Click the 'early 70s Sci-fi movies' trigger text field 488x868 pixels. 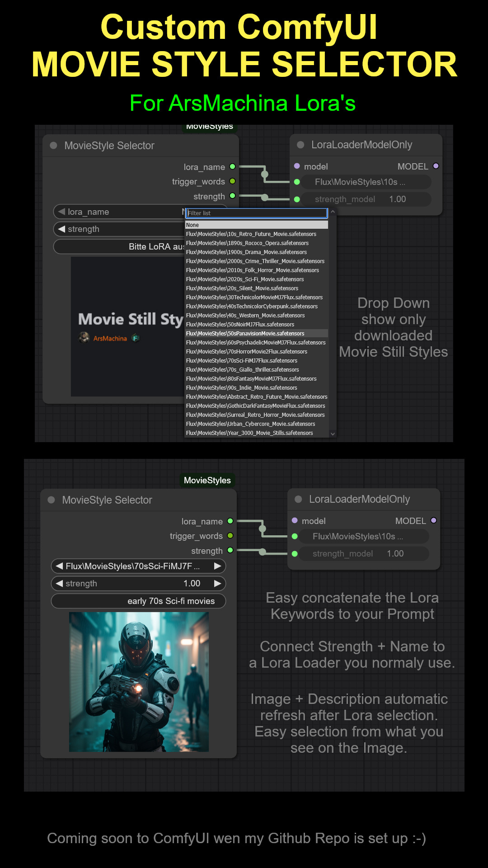click(x=138, y=601)
